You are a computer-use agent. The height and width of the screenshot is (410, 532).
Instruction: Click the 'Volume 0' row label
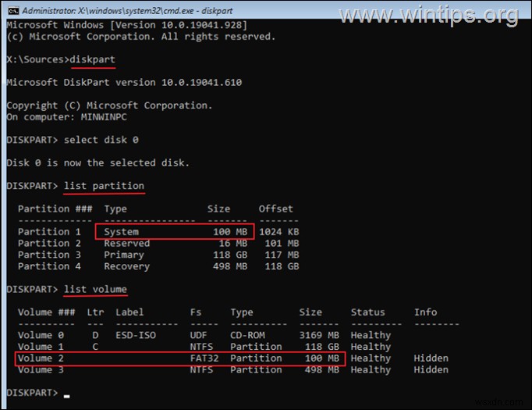coord(41,336)
